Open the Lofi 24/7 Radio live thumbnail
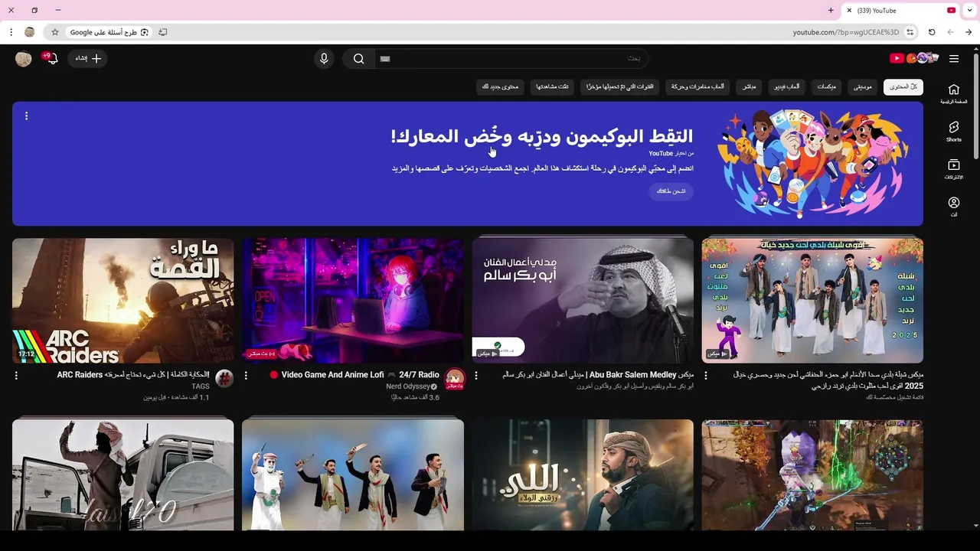Image resolution: width=980 pixels, height=551 pixels. click(x=353, y=300)
